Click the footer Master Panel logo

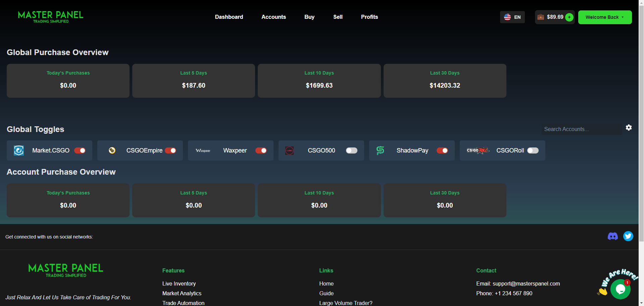[x=66, y=270]
